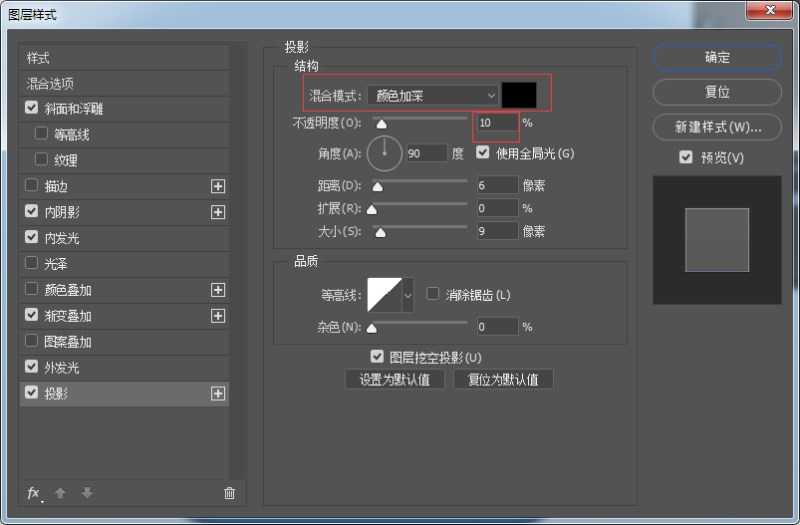800x525 pixels.
Task: Open the fx effects menu icon
Action: [34, 493]
